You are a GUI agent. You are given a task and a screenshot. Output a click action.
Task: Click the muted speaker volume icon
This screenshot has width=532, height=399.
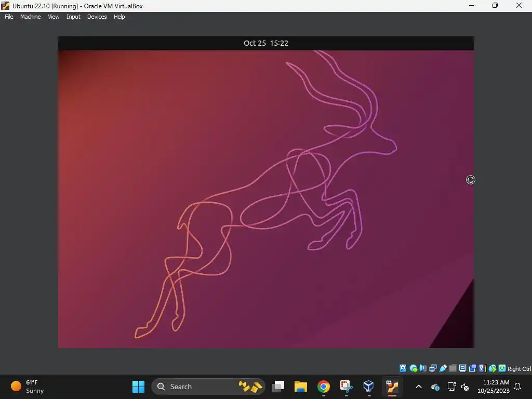pyautogui.click(x=465, y=387)
